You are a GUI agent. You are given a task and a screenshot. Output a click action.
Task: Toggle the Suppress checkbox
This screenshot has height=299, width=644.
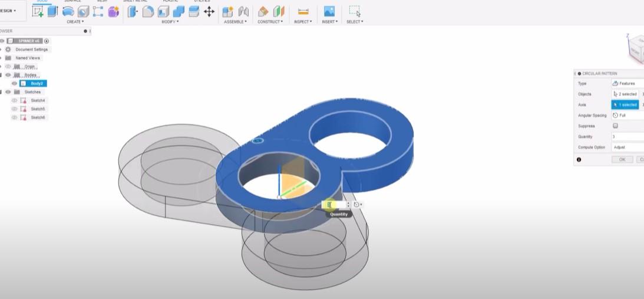tap(615, 126)
